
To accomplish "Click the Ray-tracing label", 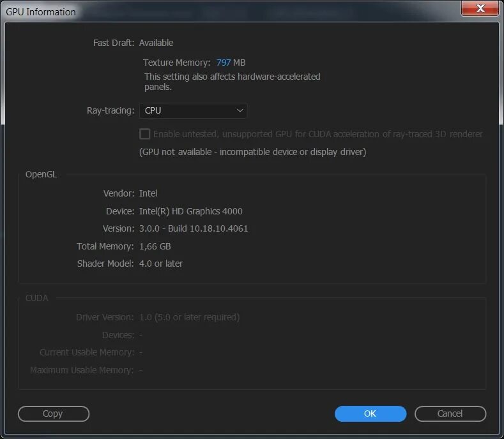I will tap(111, 110).
